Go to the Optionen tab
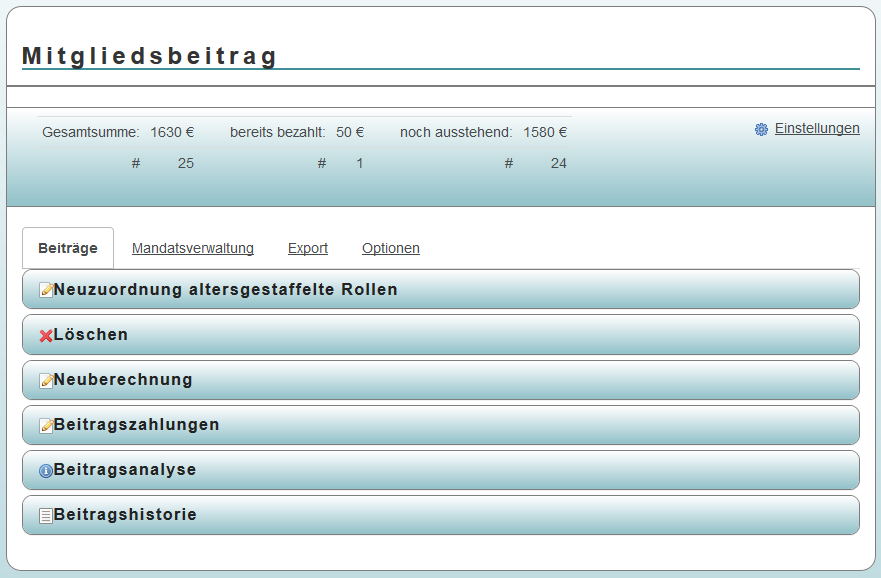The width and height of the screenshot is (881, 578). click(391, 248)
